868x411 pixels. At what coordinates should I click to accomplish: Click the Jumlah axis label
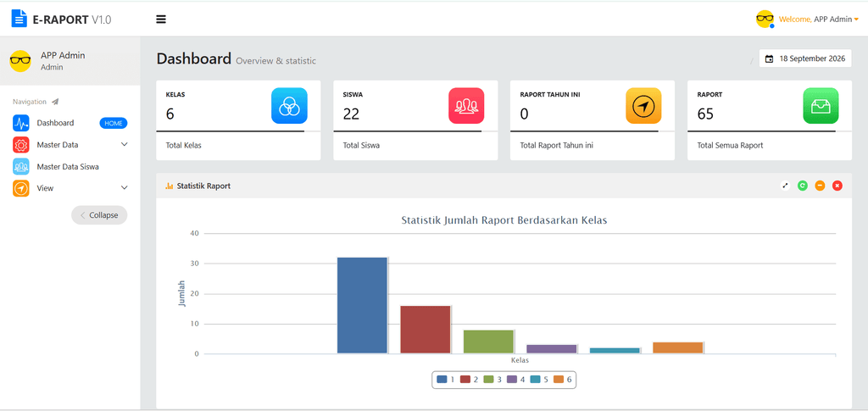[x=181, y=294]
